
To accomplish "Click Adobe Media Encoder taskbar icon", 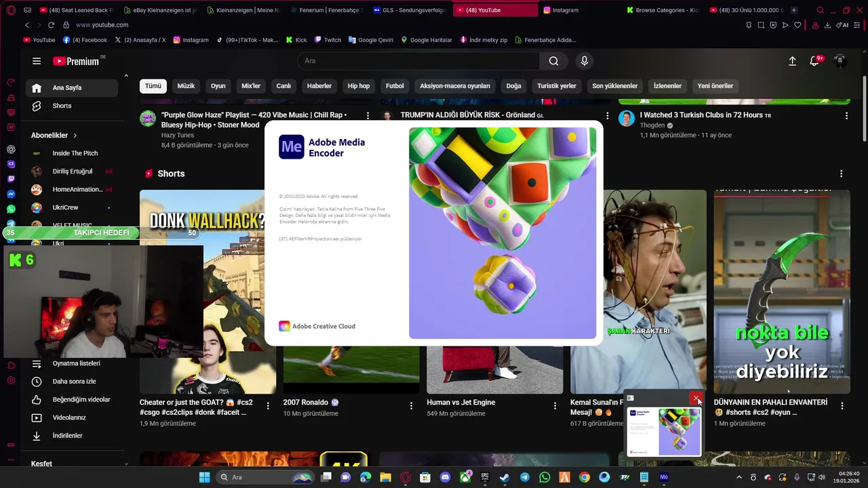I will [664, 477].
